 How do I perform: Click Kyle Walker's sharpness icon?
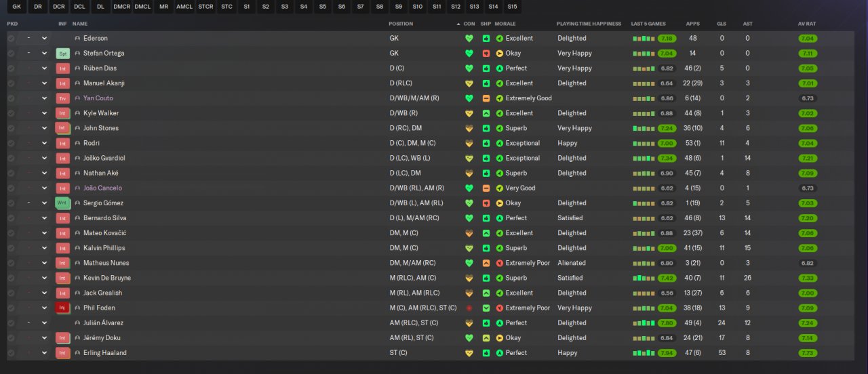[486, 113]
